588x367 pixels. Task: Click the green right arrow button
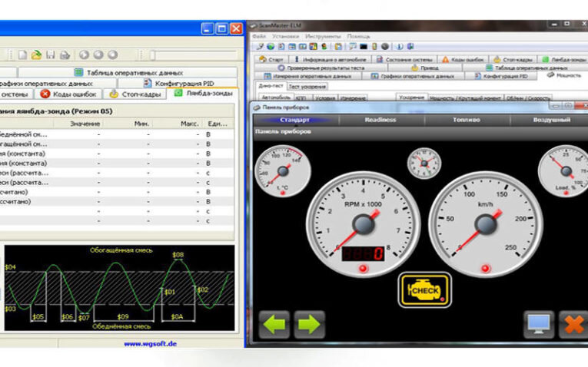click(309, 324)
